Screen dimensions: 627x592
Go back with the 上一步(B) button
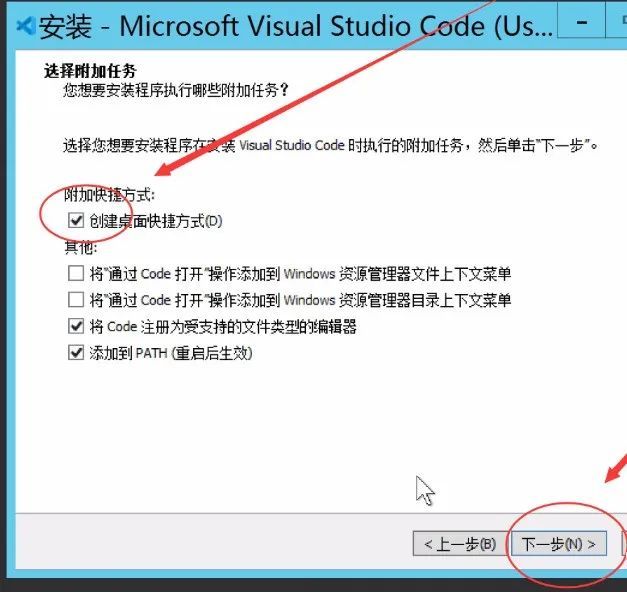[460, 544]
